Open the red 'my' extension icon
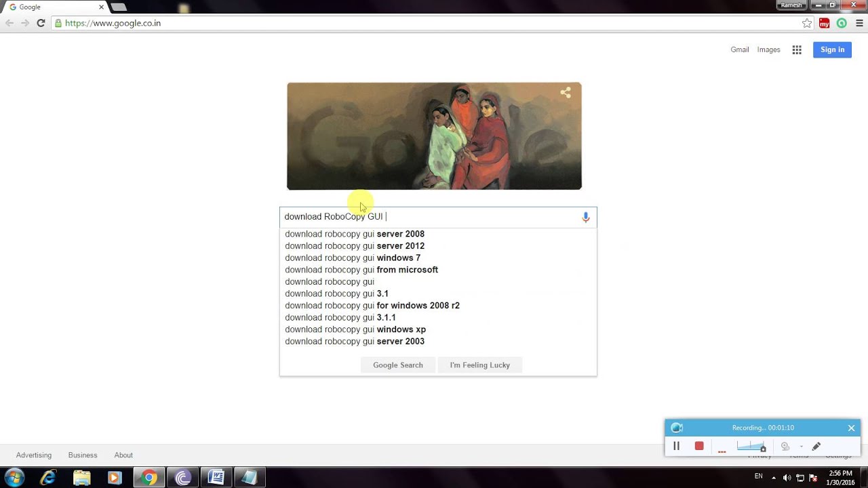This screenshot has width=868, height=488. coord(825,23)
